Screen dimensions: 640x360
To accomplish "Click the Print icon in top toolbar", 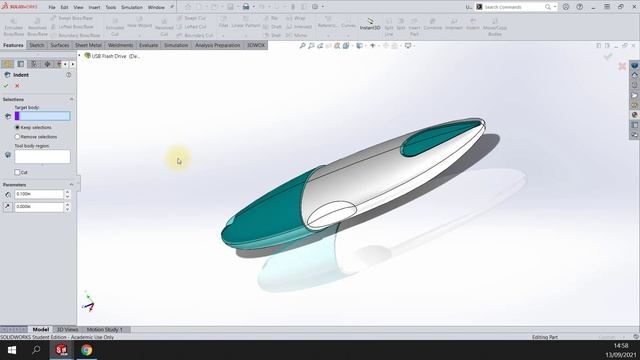I will 246,7.
